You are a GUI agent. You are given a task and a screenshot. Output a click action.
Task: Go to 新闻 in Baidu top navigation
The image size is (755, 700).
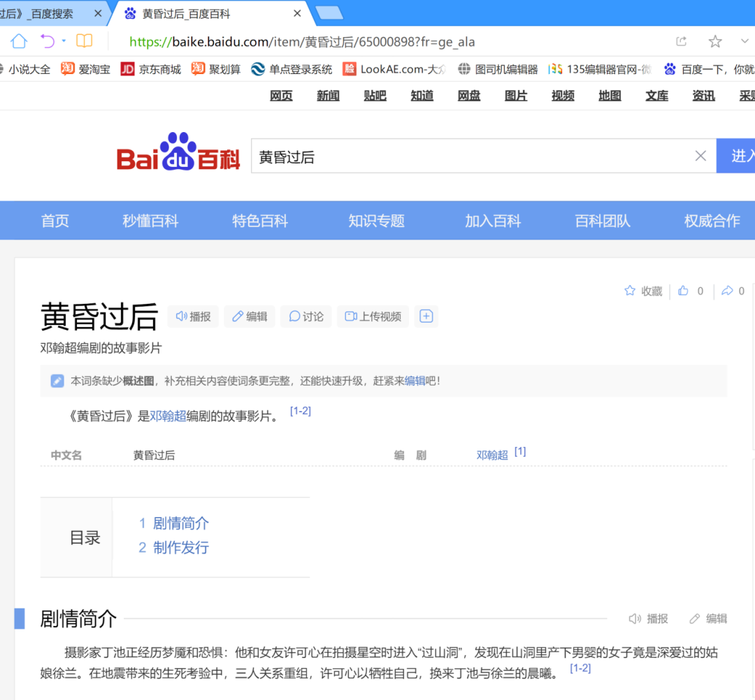pyautogui.click(x=328, y=96)
